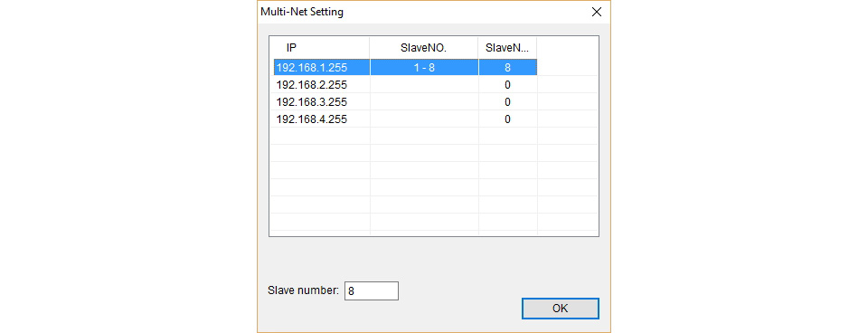Viewport: 868px width, 333px height.
Task: Sort by the IP column header
Action: coord(320,48)
